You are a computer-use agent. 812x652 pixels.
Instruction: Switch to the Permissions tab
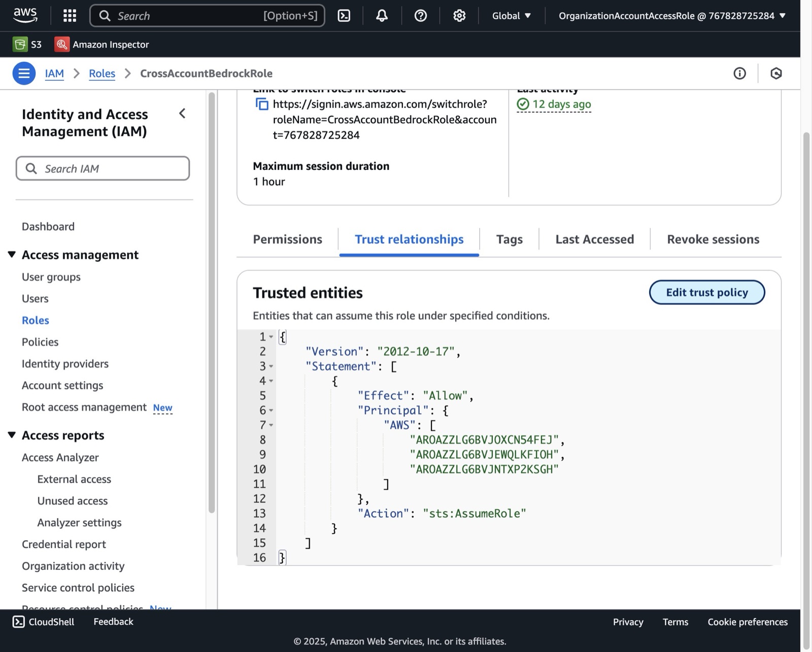(287, 239)
